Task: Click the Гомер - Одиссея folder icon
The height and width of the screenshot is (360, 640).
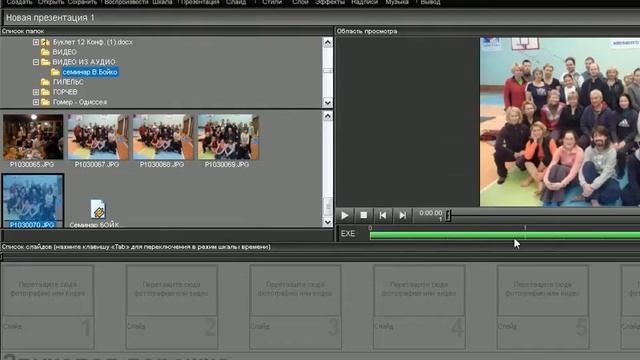Action: click(45, 102)
